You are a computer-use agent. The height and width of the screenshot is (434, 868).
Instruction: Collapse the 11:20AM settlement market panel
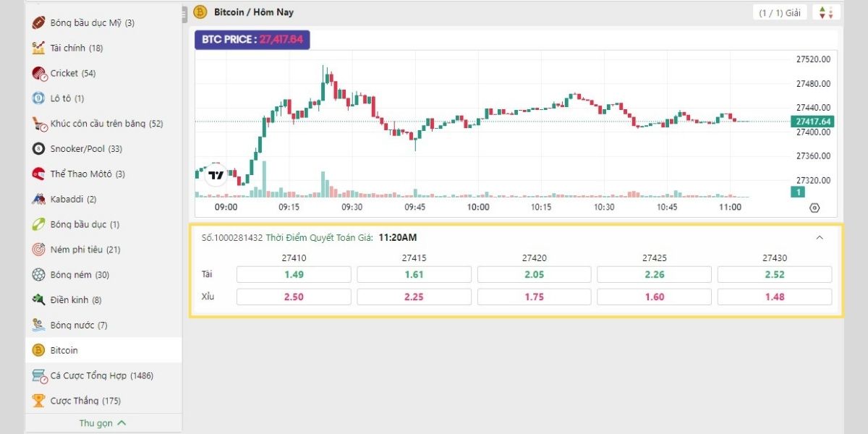[820, 237]
